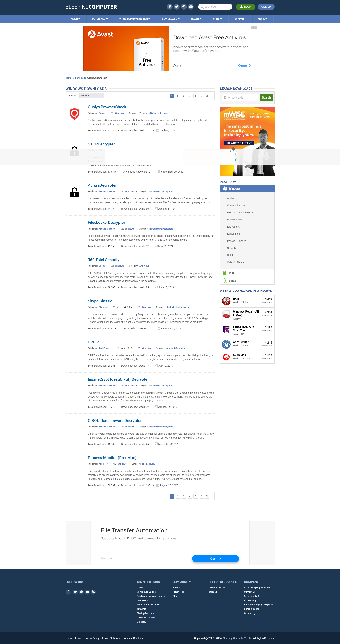The image size is (340, 644).
Task: Open the GPU-Z title link
Action: 93,342
